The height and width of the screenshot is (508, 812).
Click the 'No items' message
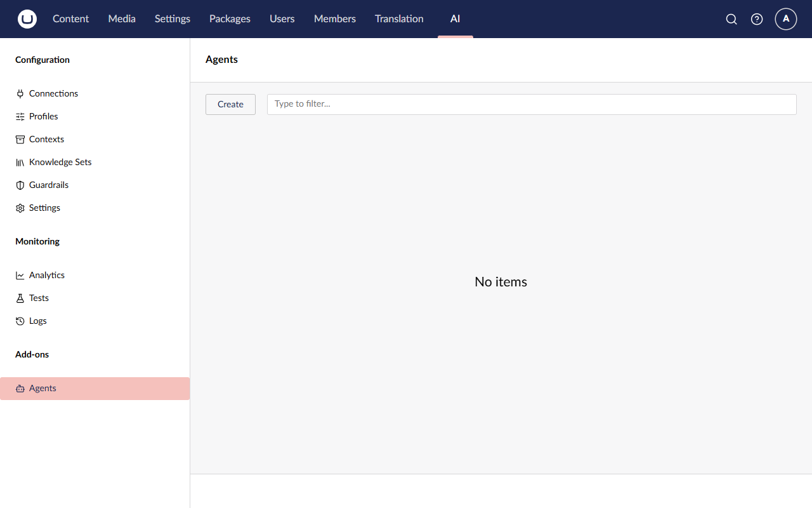pos(501,282)
